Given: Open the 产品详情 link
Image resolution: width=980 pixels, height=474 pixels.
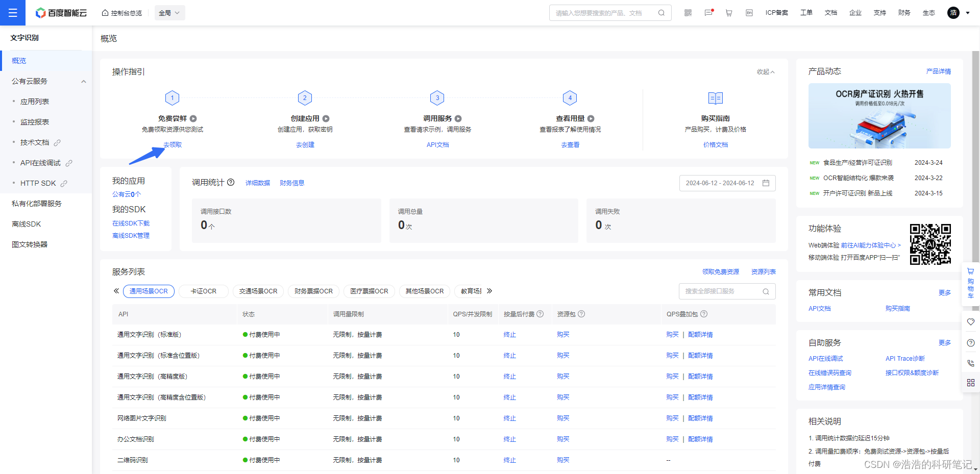Looking at the screenshot, I should (939, 71).
